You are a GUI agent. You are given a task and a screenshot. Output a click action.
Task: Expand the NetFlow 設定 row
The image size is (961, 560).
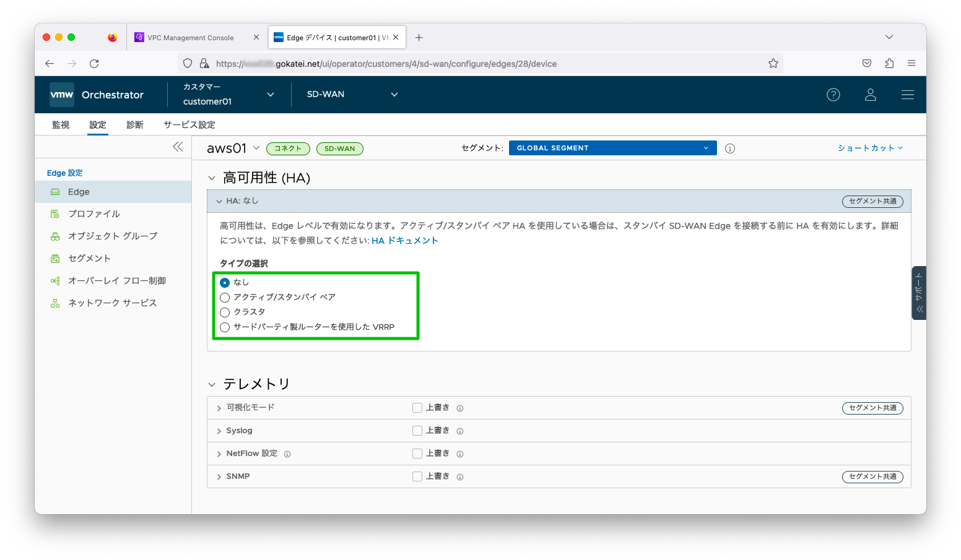[219, 454]
